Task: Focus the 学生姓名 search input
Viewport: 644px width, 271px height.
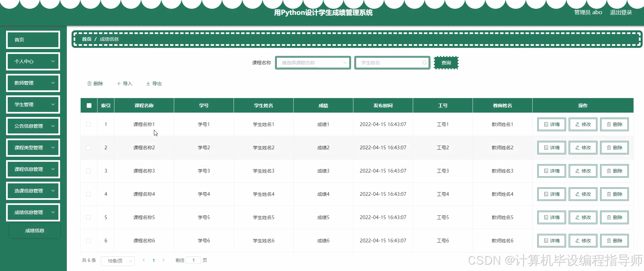Action: tap(392, 63)
